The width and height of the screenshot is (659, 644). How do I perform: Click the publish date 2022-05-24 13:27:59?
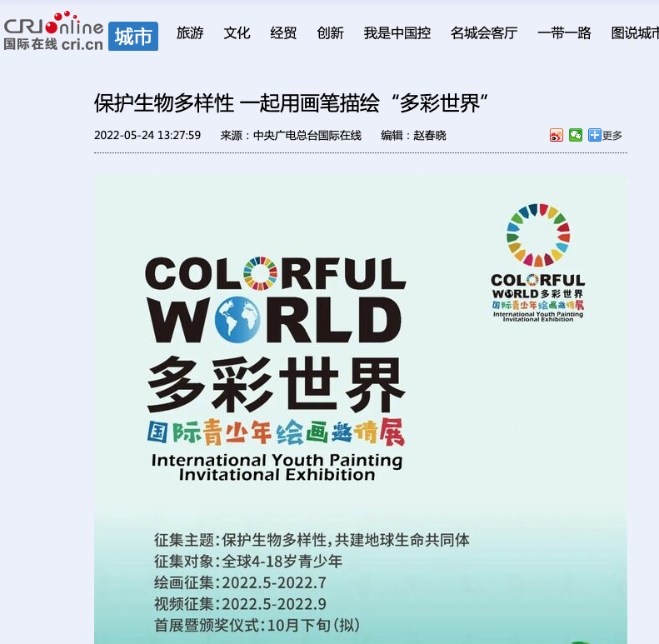[x=147, y=135]
